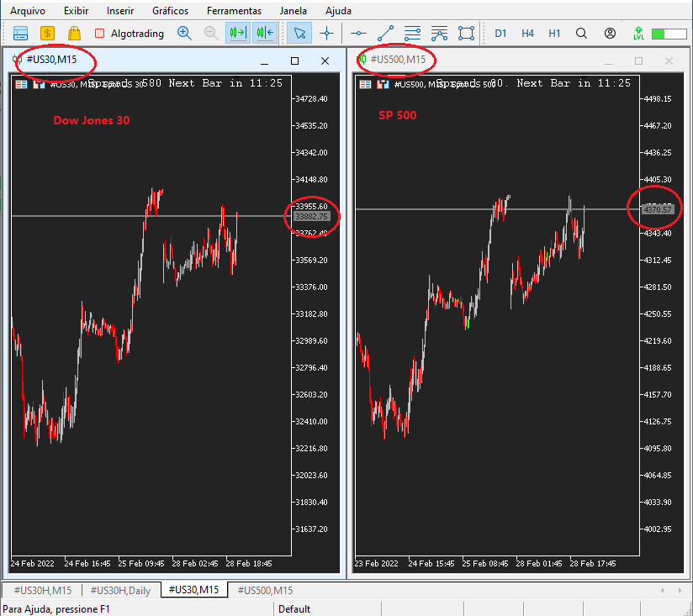Click the dollar sign trading icon
This screenshot has width=693, height=616.
pyautogui.click(x=47, y=33)
